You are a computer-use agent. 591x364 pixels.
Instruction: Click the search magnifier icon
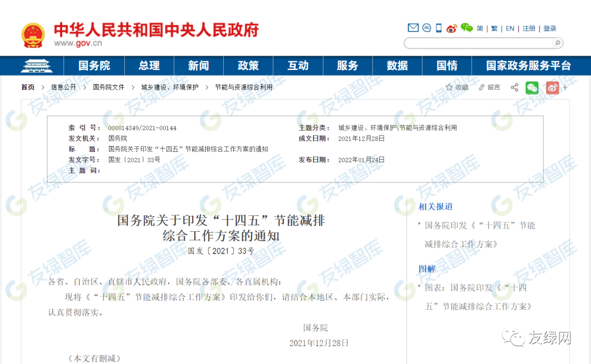[557, 43]
